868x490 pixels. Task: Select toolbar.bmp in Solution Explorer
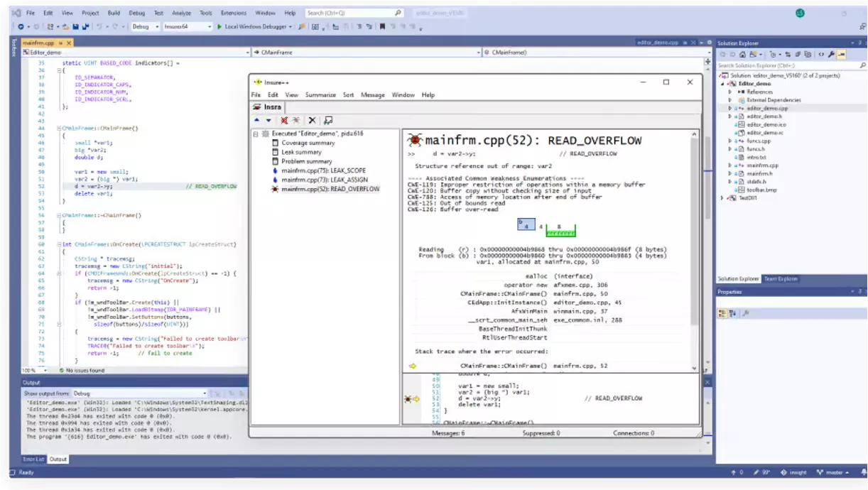click(x=761, y=190)
